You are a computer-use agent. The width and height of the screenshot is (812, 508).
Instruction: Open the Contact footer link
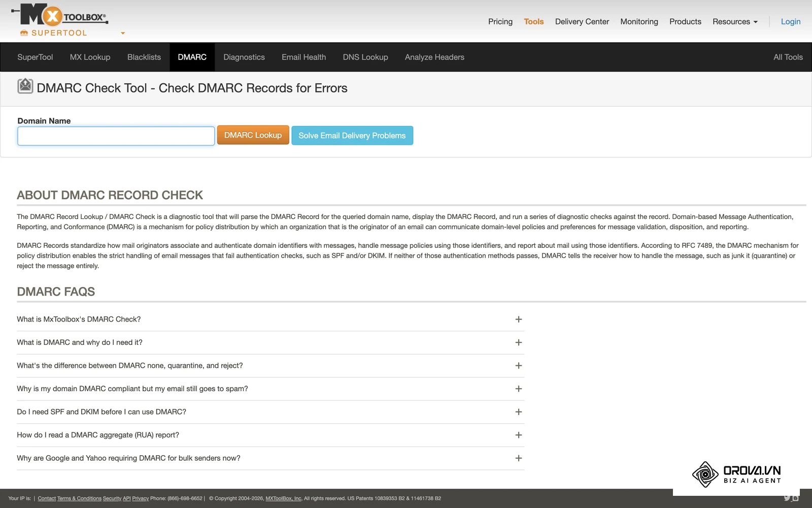click(x=47, y=498)
